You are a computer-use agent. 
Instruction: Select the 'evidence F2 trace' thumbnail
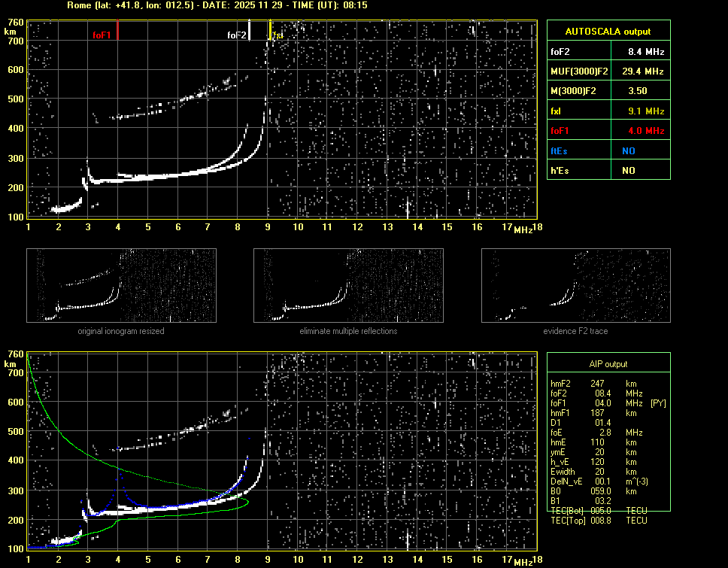[x=575, y=284]
